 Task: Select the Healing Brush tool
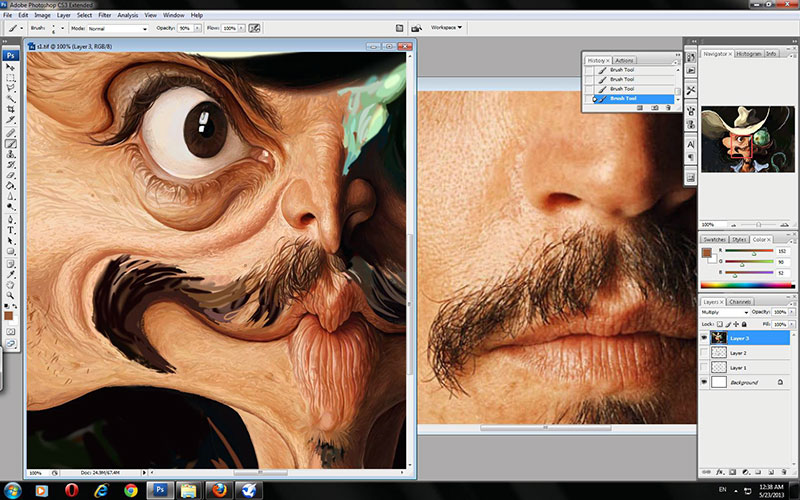pos(11,134)
